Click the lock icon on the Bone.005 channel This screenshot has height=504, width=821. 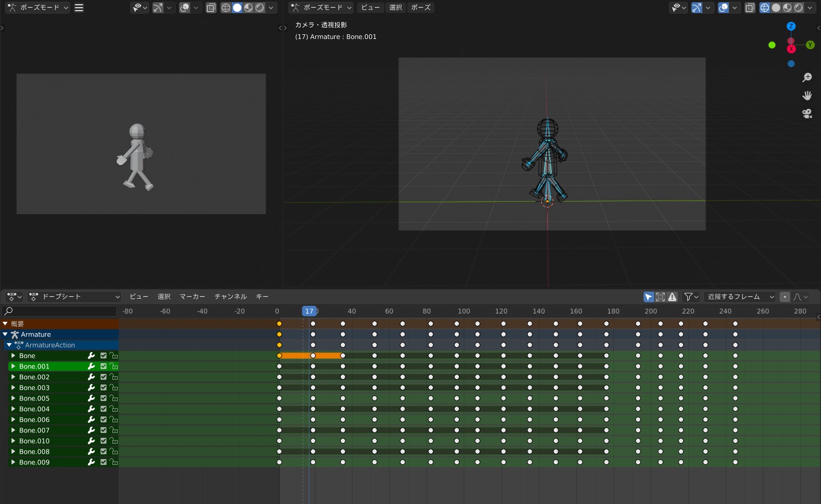click(114, 399)
